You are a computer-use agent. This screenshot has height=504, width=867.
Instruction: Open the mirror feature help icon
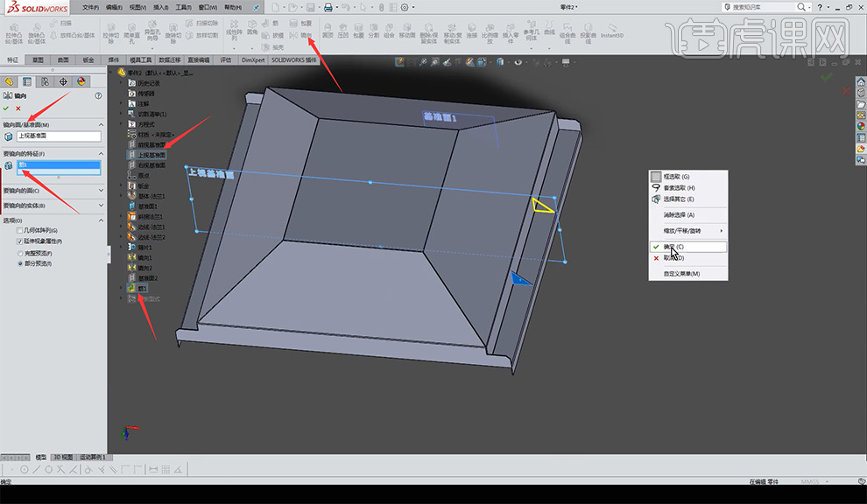(x=97, y=95)
